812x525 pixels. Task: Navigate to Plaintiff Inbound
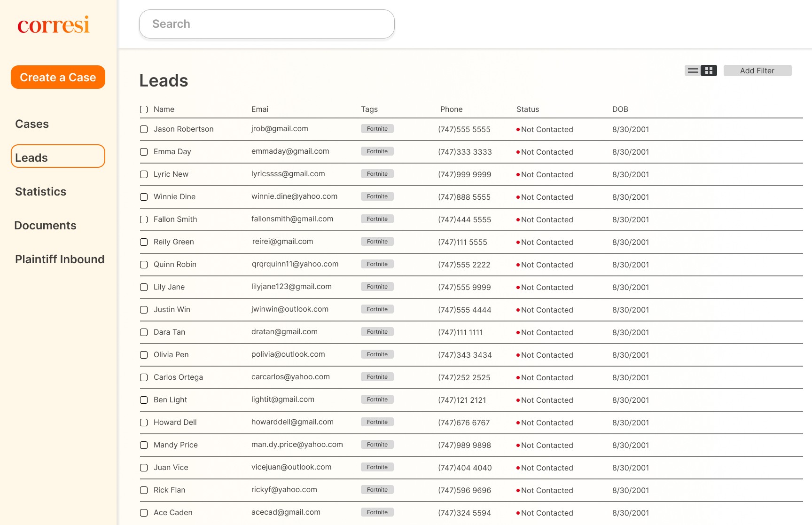click(60, 259)
